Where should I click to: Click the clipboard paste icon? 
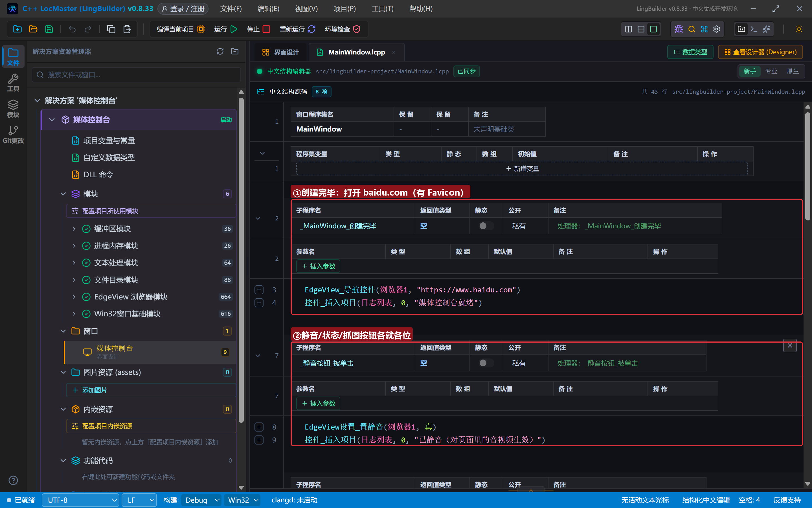[x=127, y=29]
